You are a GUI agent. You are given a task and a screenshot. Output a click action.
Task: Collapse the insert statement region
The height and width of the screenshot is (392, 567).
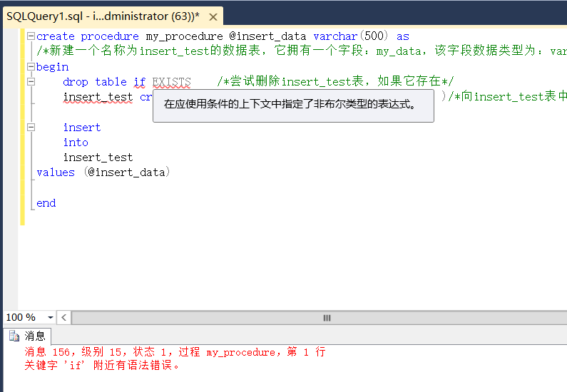point(31,127)
